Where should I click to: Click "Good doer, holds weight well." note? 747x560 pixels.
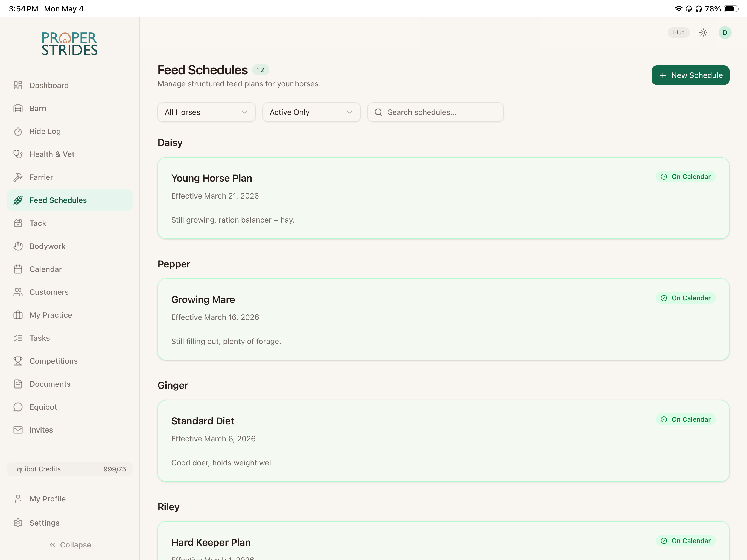pyautogui.click(x=223, y=463)
